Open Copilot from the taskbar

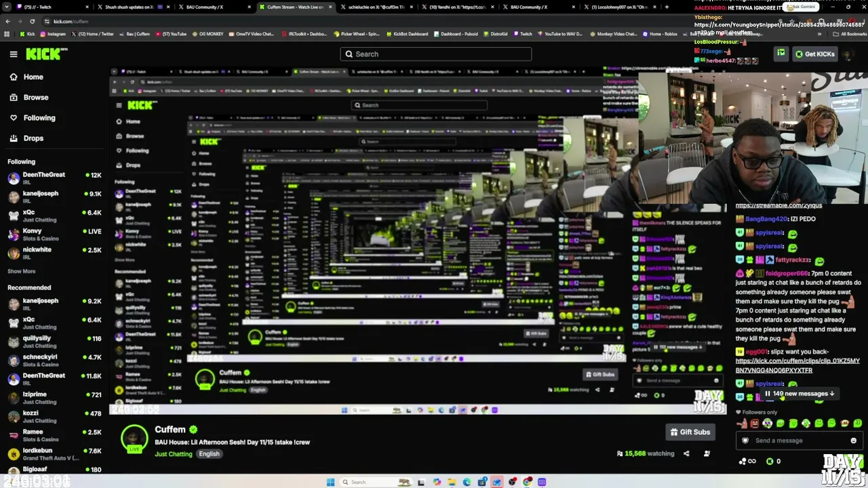tap(436, 482)
